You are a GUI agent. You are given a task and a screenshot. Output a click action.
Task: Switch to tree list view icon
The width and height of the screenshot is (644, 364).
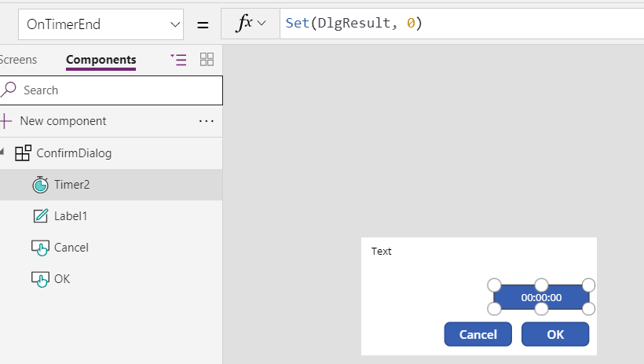pos(178,60)
